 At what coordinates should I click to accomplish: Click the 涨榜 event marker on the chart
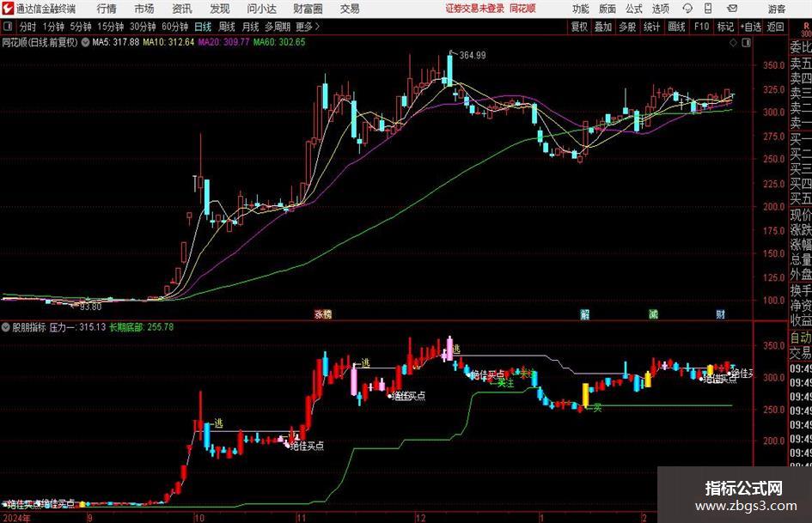pos(323,314)
